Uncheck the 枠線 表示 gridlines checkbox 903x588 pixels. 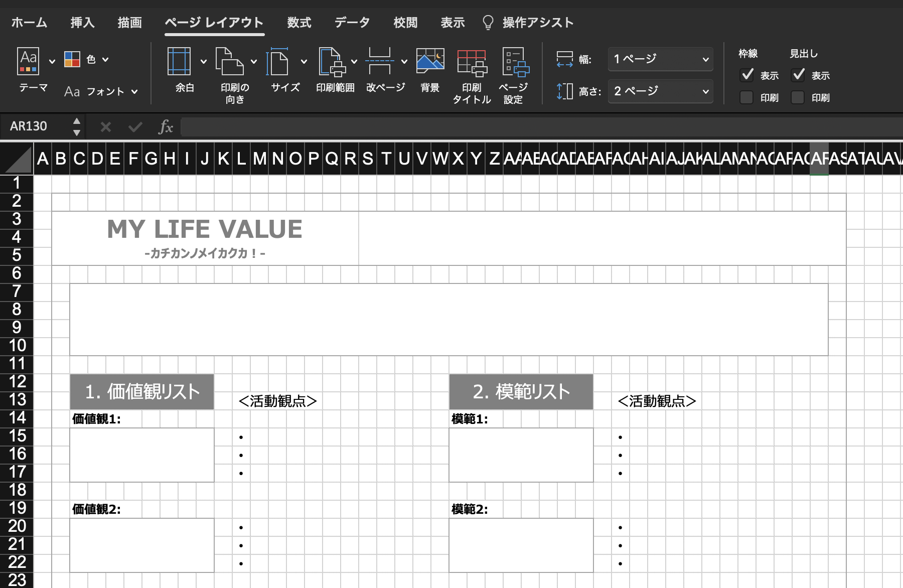click(x=747, y=75)
